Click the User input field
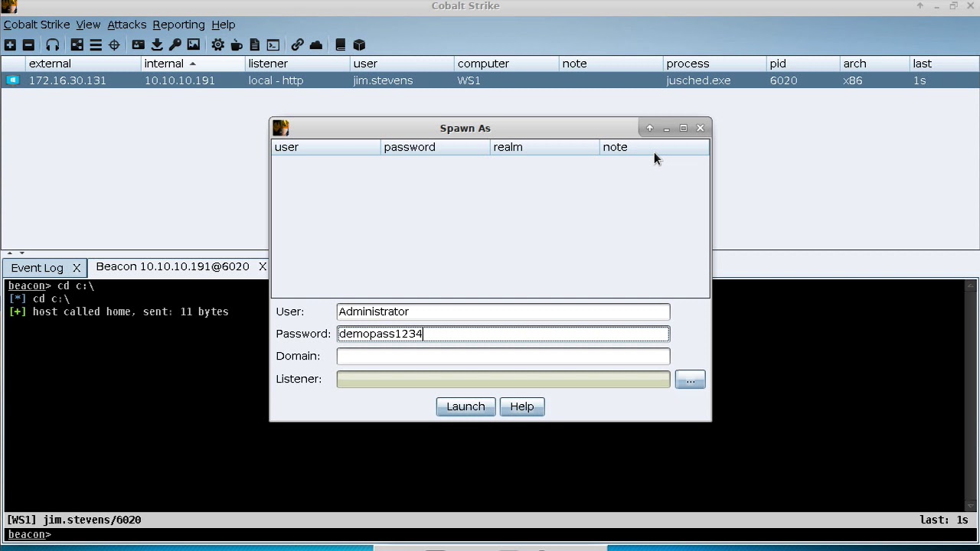980x551 pixels. point(503,311)
